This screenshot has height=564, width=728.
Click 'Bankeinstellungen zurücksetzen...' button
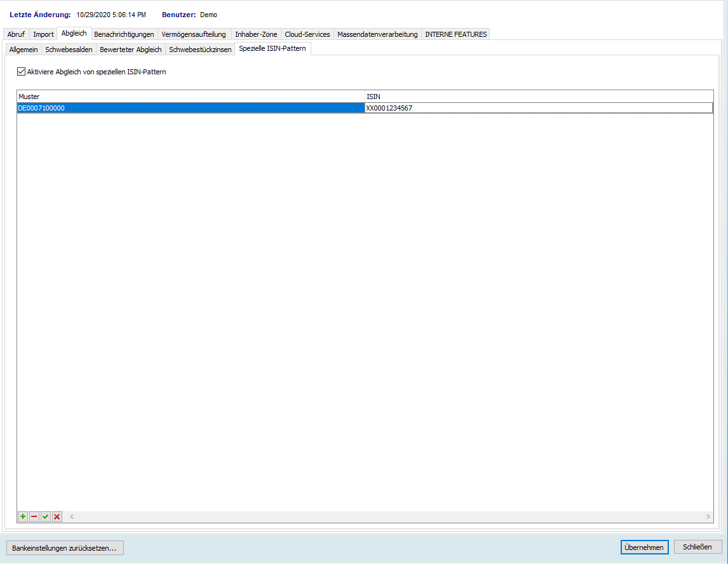[x=64, y=547]
